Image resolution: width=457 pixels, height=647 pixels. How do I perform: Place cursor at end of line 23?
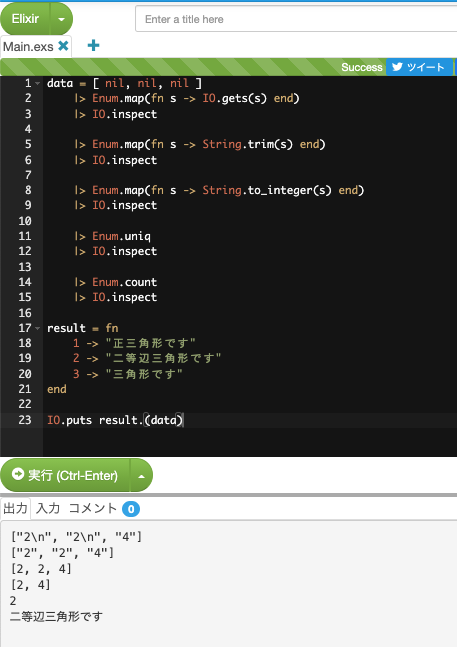tap(183, 420)
